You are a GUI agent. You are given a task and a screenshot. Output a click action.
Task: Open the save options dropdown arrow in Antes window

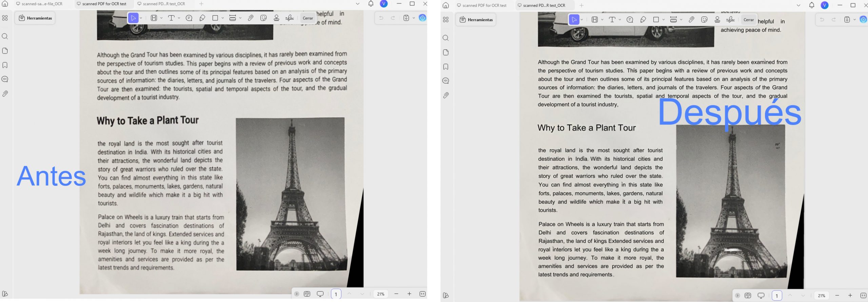(414, 18)
